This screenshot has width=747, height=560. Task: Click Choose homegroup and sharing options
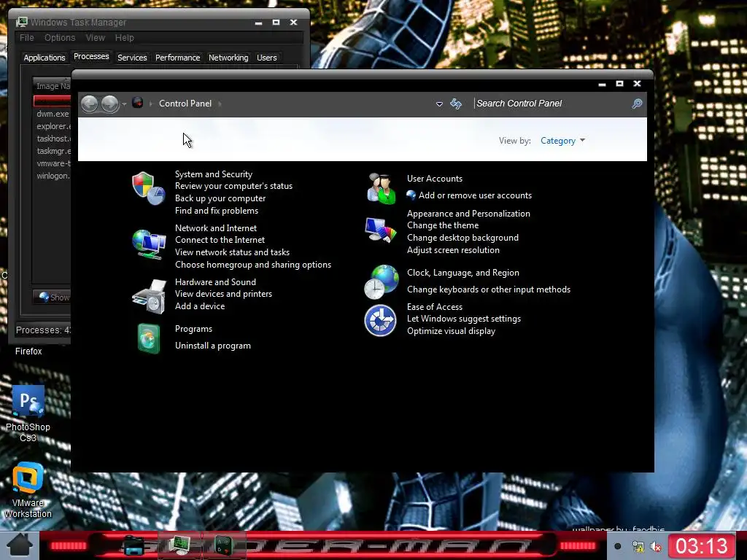pos(253,265)
